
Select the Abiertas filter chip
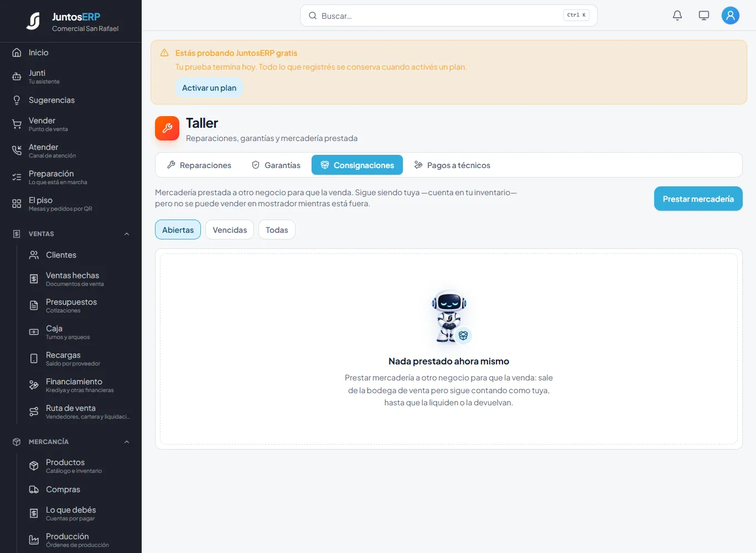pyautogui.click(x=178, y=229)
